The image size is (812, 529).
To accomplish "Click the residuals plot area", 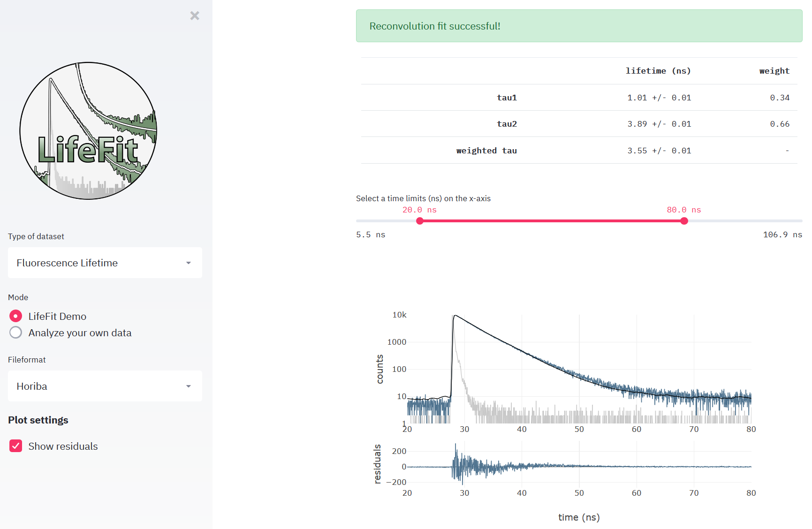I will coord(579,467).
